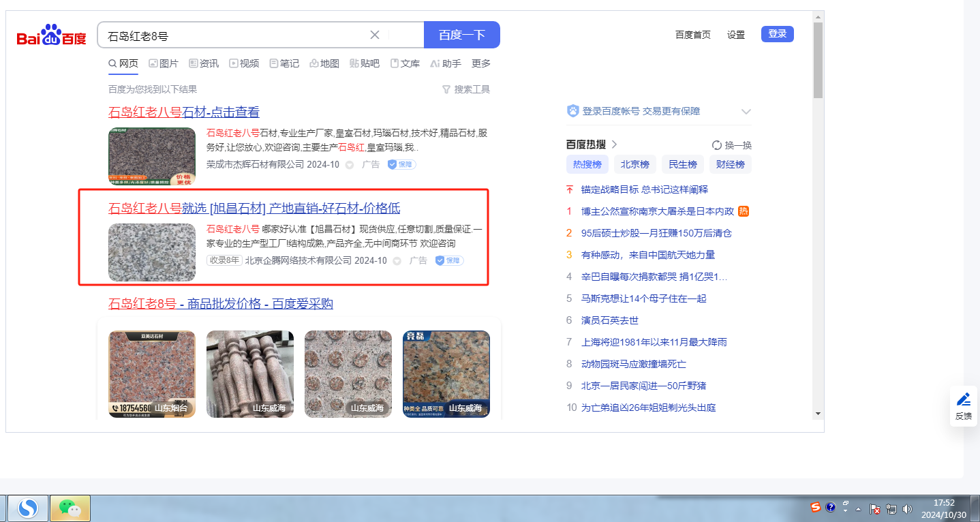Open hot search 上海将迎1981年以来11月最大降雨

(x=654, y=342)
